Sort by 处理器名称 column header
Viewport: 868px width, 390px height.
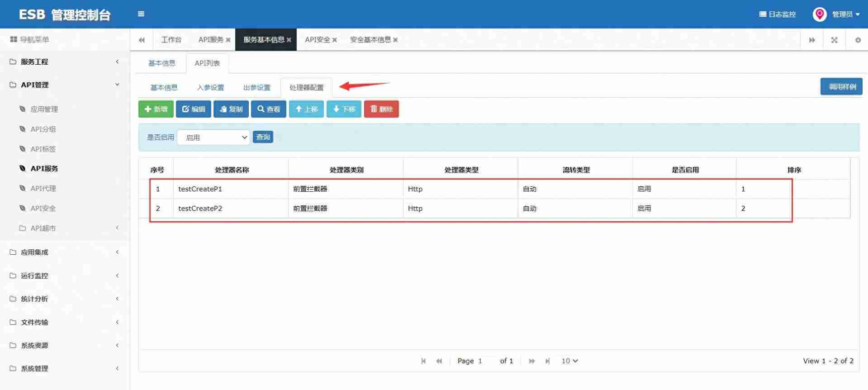pyautogui.click(x=232, y=170)
